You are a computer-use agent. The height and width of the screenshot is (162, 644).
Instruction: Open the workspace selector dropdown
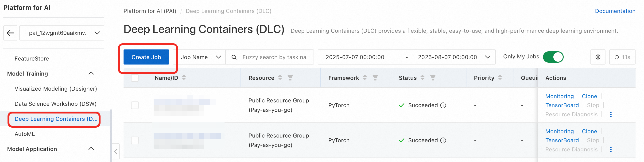(x=62, y=33)
